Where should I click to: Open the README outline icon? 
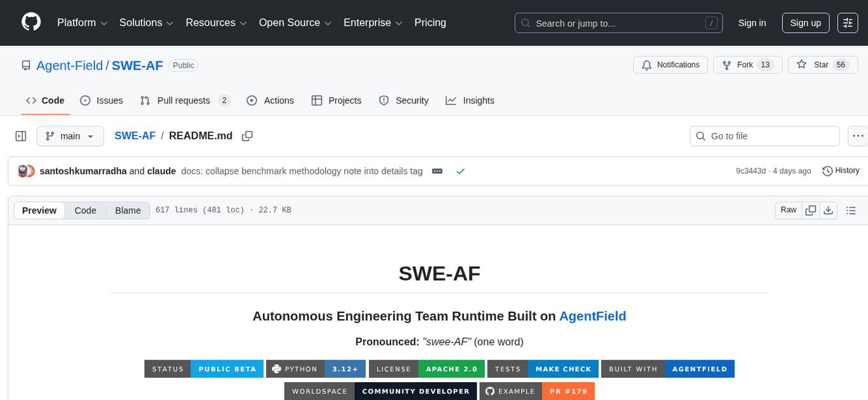point(851,210)
